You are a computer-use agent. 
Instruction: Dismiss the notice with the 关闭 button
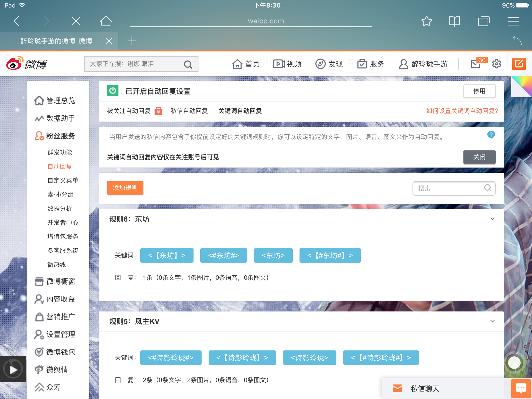[479, 157]
